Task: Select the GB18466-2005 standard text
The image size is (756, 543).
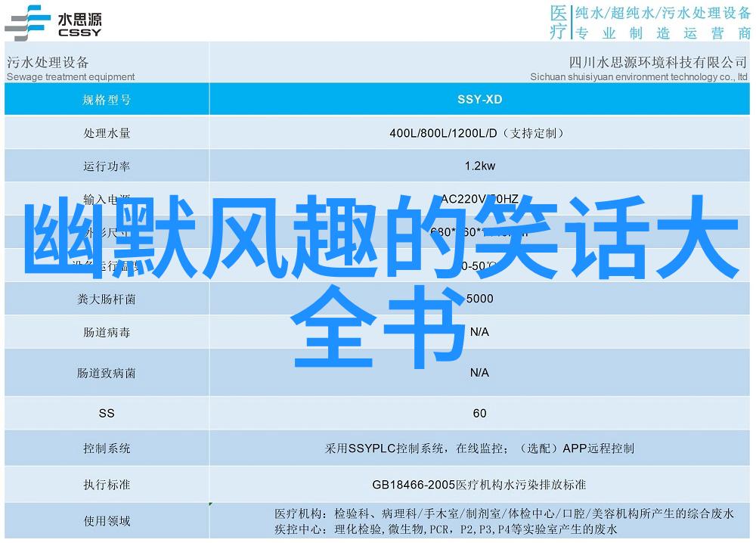Action: 479,485
